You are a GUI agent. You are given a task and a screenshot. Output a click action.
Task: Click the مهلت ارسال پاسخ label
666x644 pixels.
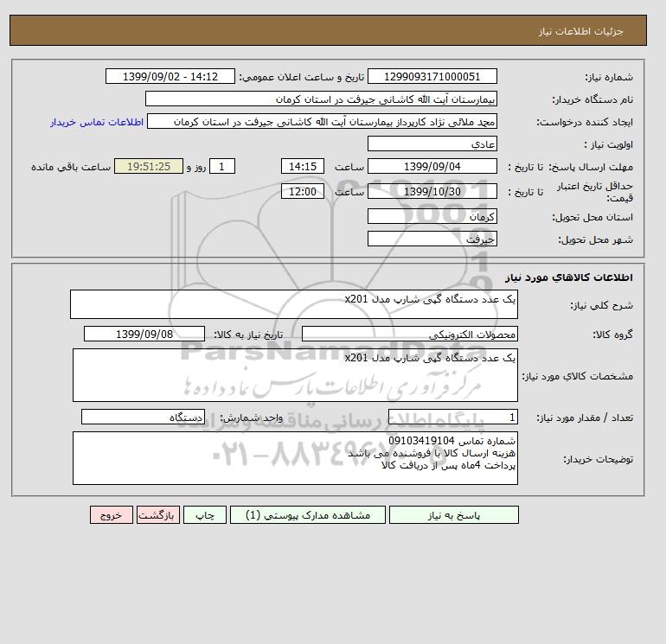tap(592, 167)
